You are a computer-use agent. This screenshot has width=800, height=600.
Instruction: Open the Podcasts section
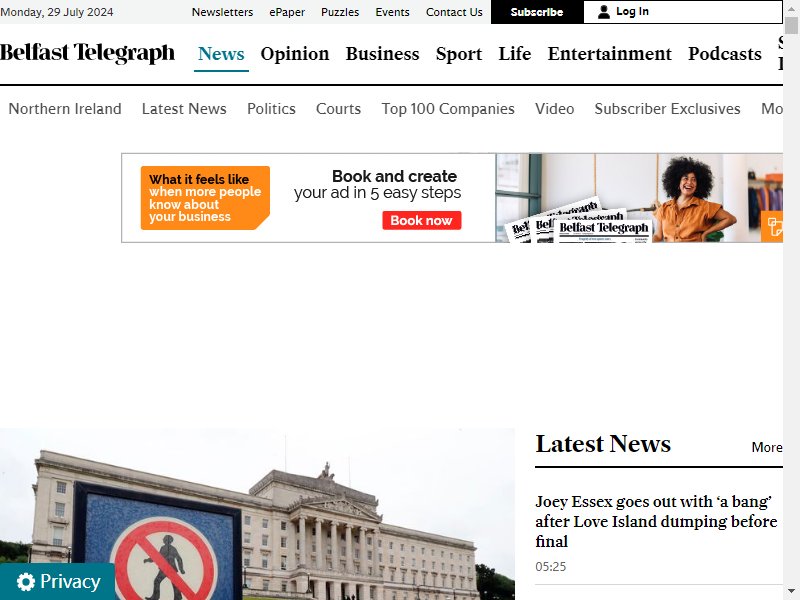tap(724, 54)
